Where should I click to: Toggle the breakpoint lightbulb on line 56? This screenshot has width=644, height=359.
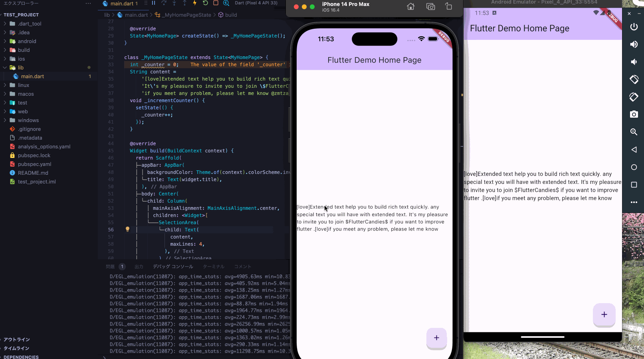[x=127, y=229]
